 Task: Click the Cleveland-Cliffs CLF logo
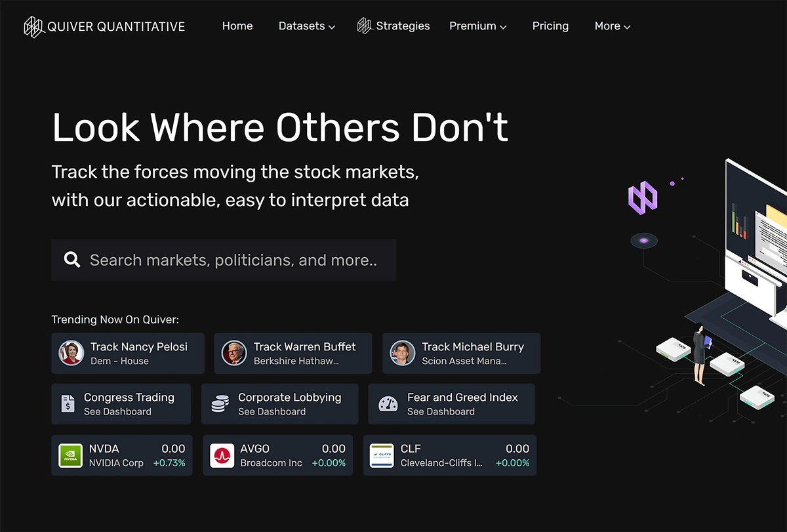tap(382, 455)
